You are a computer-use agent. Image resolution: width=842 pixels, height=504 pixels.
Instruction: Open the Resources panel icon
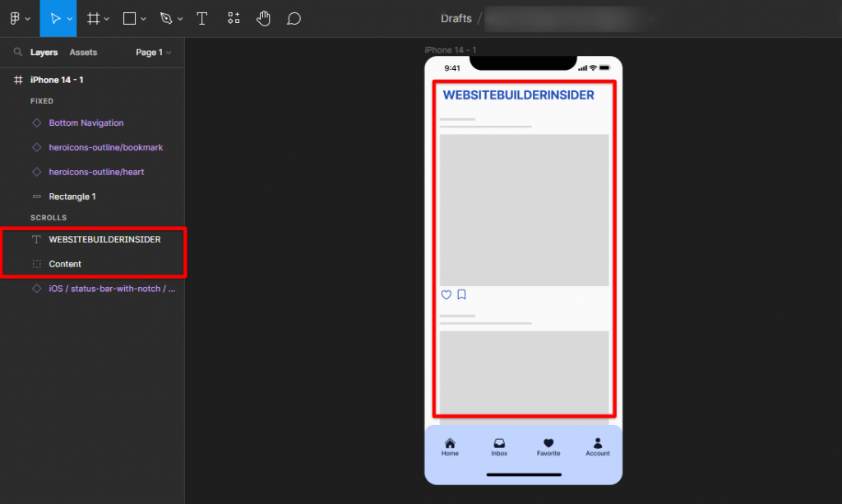(234, 18)
